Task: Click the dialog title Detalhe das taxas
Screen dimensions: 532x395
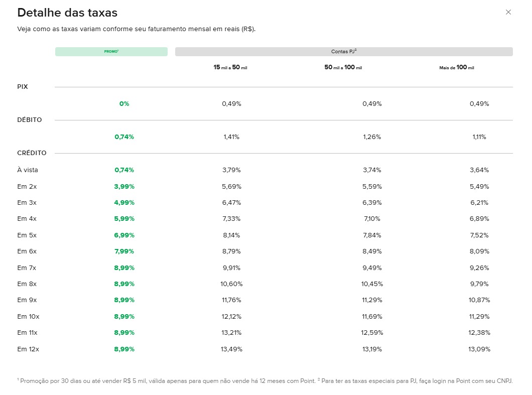Action: point(67,13)
